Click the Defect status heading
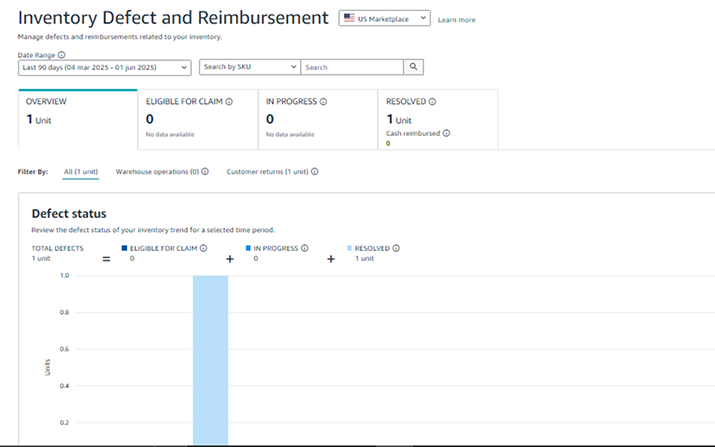The height and width of the screenshot is (447, 715). tap(69, 213)
